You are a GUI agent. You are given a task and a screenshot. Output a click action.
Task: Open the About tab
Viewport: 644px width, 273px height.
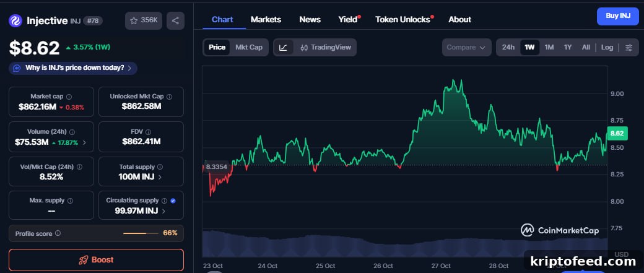[459, 19]
